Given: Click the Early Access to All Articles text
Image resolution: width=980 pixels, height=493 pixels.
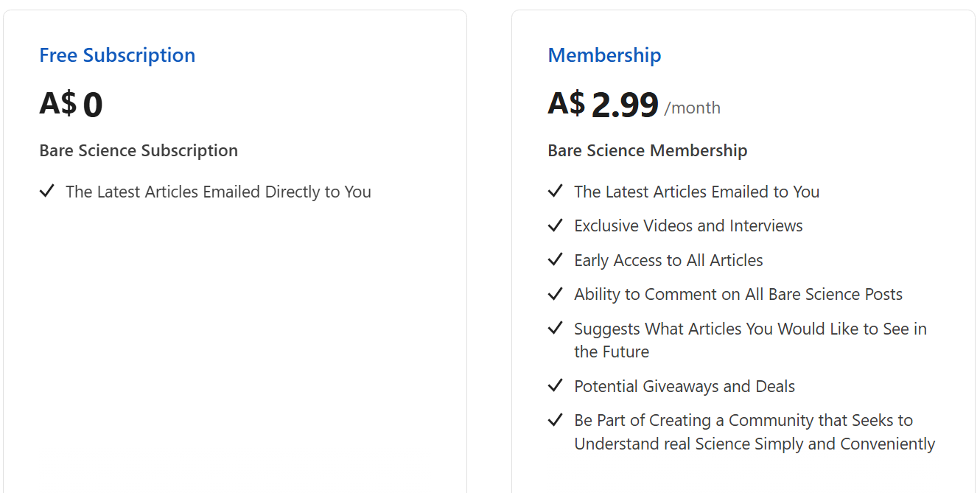Looking at the screenshot, I should [668, 260].
